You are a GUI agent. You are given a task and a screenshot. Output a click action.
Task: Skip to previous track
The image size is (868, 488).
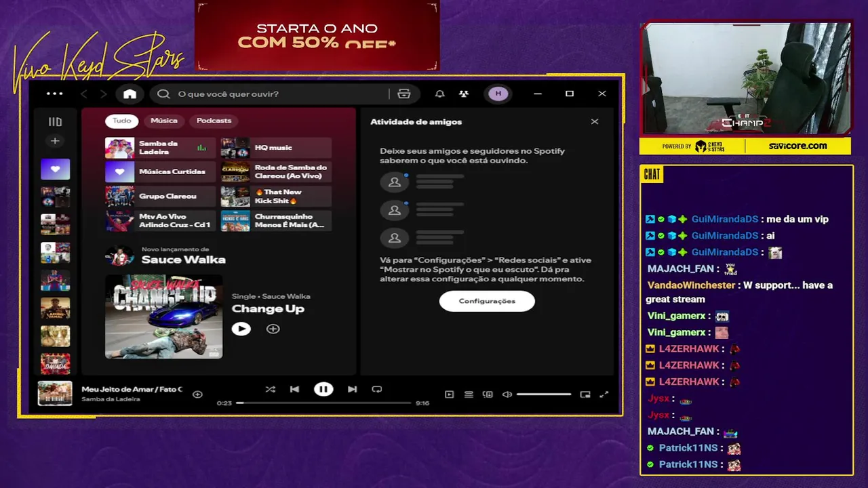point(294,389)
